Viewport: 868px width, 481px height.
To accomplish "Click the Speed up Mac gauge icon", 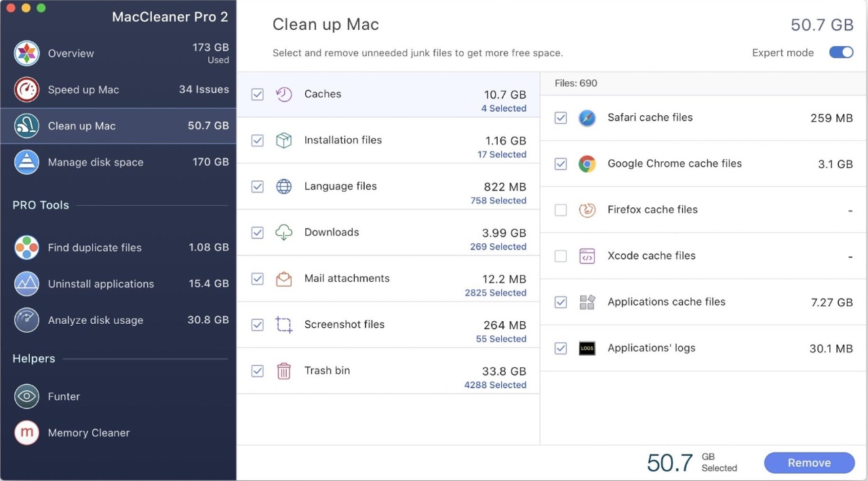I will point(26,89).
